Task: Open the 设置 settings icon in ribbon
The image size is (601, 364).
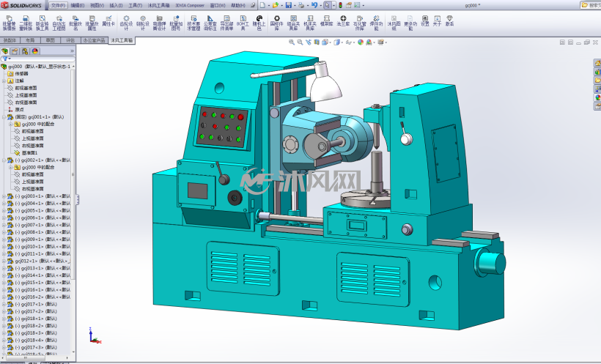Action: (424, 21)
